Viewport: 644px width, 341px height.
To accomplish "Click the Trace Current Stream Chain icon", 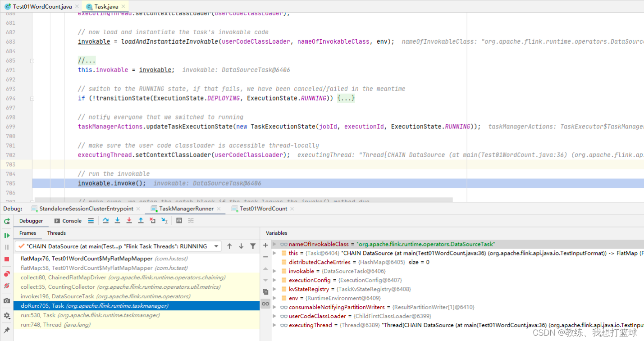I will pos(191,221).
